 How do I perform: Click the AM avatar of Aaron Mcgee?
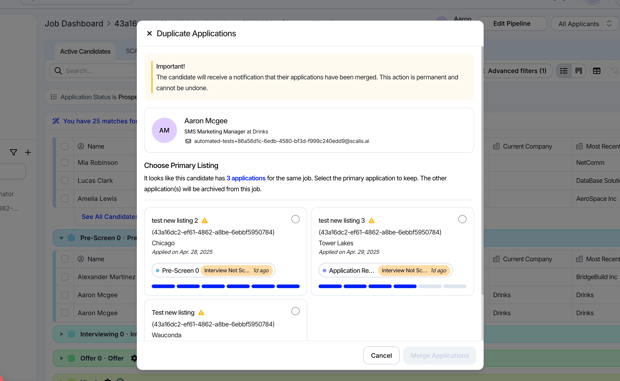[164, 130]
